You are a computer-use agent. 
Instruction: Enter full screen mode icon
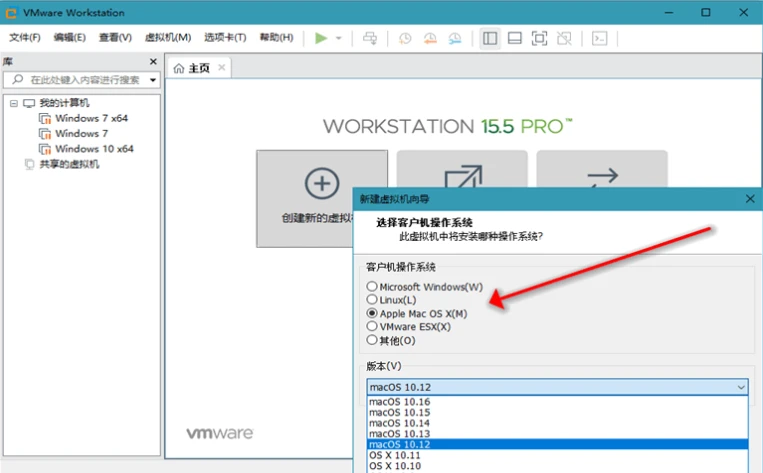pos(539,38)
